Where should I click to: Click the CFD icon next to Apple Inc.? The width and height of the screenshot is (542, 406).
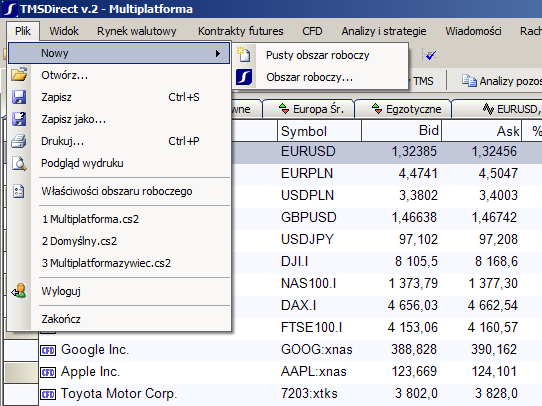[x=48, y=372]
